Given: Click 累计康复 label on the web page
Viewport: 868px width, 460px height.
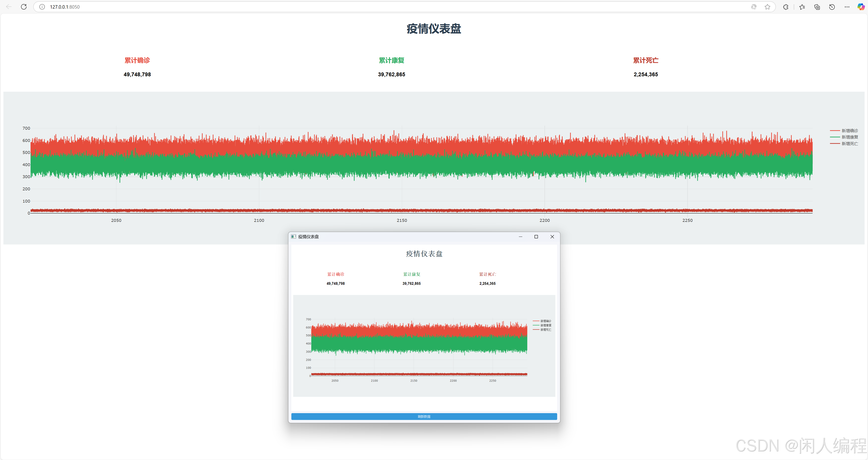Looking at the screenshot, I should click(x=391, y=60).
